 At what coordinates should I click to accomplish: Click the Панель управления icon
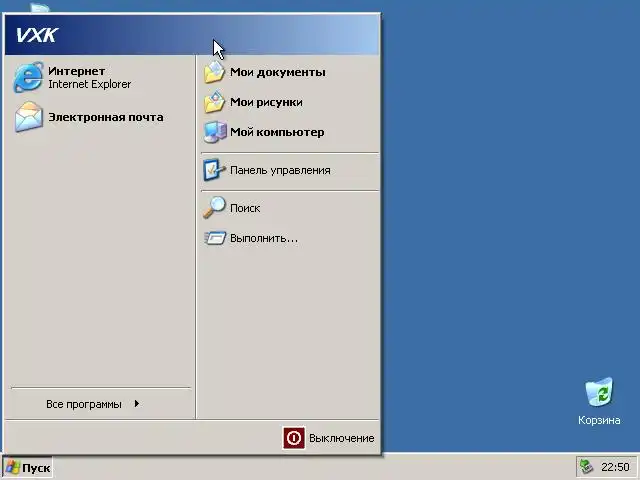(x=215, y=170)
